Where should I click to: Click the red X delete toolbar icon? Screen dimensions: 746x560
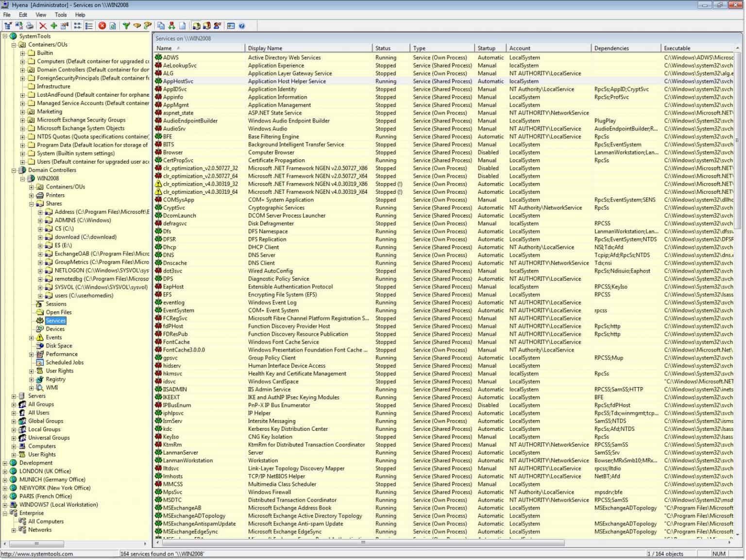pos(43,26)
